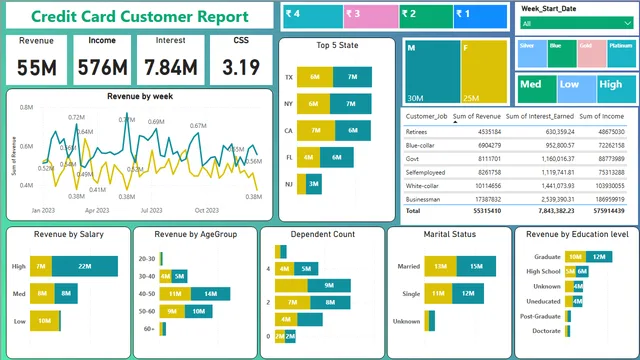
Task: Sort by Sum of Interest_Earned header
Action: (x=540, y=116)
